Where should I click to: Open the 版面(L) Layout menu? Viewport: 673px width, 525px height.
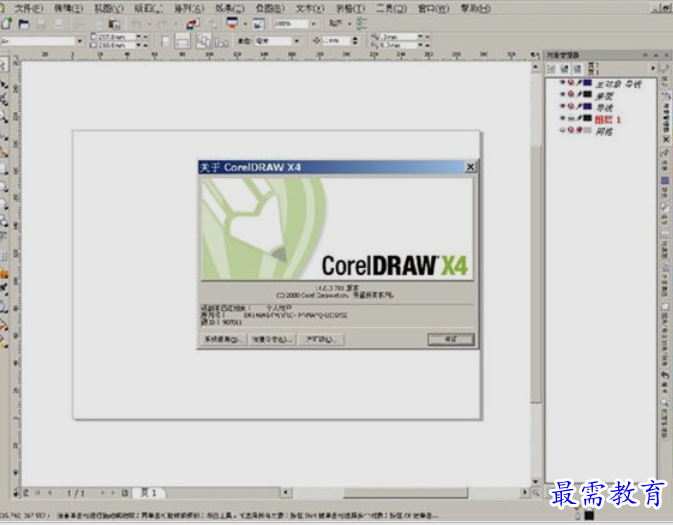[x=148, y=8]
